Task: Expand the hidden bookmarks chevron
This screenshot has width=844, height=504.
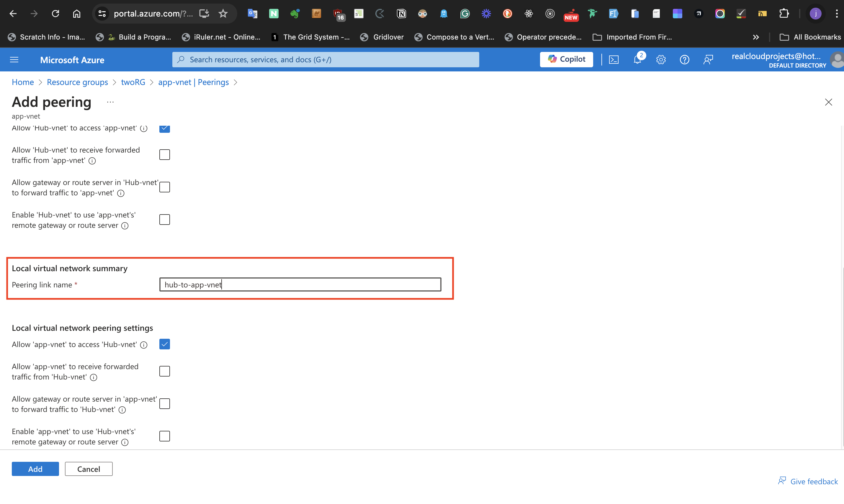Action: coord(756,37)
